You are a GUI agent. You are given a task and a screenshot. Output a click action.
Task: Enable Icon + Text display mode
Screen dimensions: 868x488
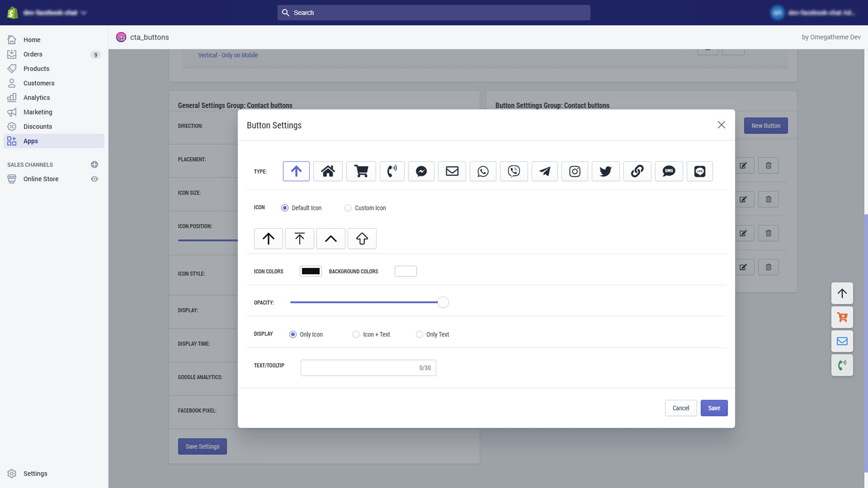coord(356,334)
